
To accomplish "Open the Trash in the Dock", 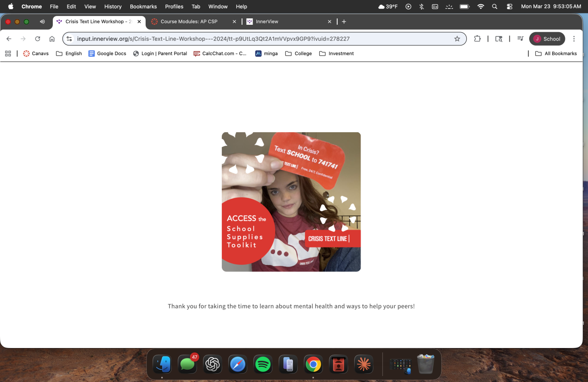I will pyautogui.click(x=425, y=365).
